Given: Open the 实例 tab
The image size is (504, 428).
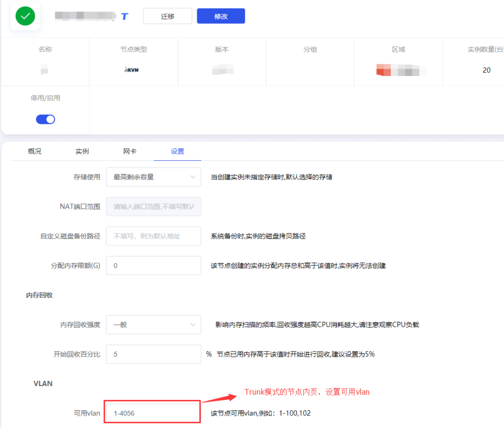Looking at the screenshot, I should pyautogui.click(x=82, y=151).
